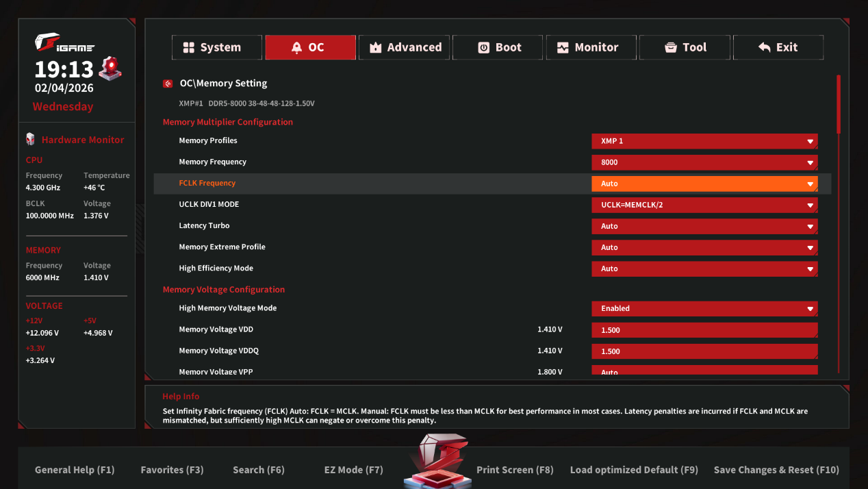The height and width of the screenshot is (489, 868).
Task: Click the Memory Voltage Configuration heading
Action: click(224, 290)
